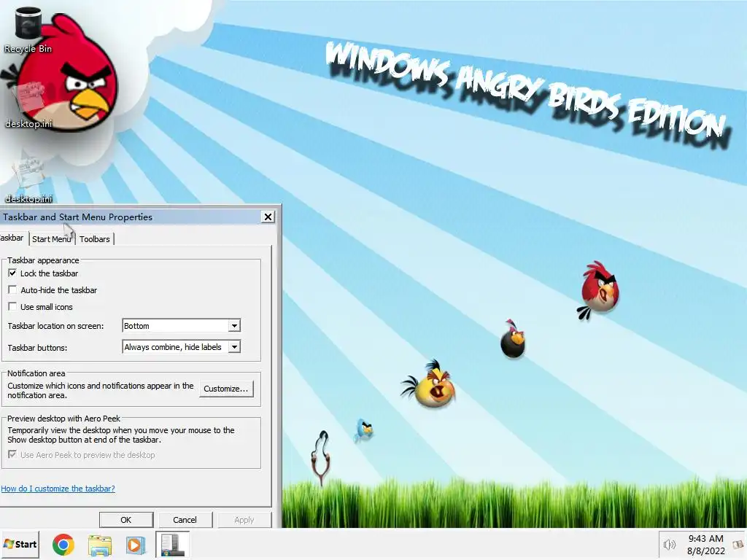Open the Start menu
This screenshot has width=747, height=560.
[x=20, y=544]
